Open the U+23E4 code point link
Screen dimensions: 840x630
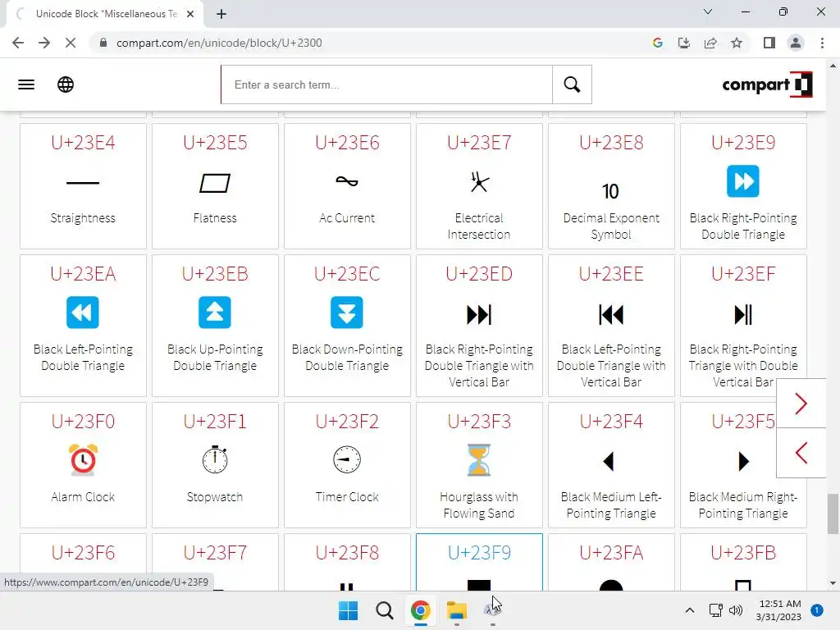coord(83,143)
